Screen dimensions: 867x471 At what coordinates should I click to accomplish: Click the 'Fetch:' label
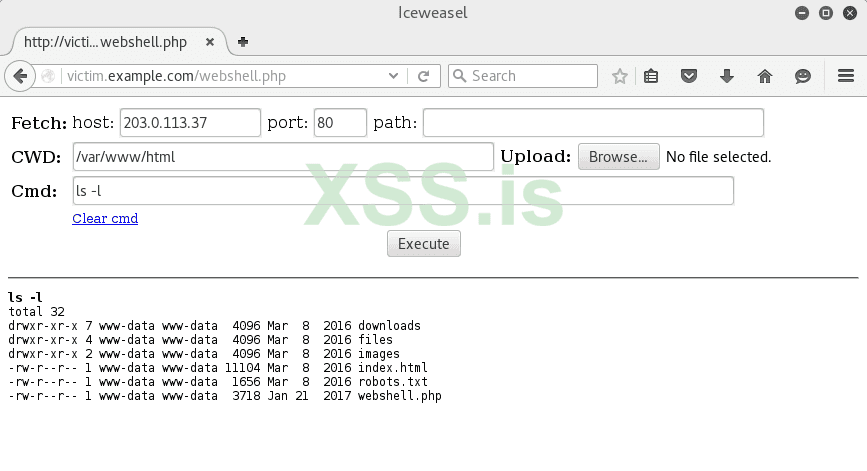point(39,123)
